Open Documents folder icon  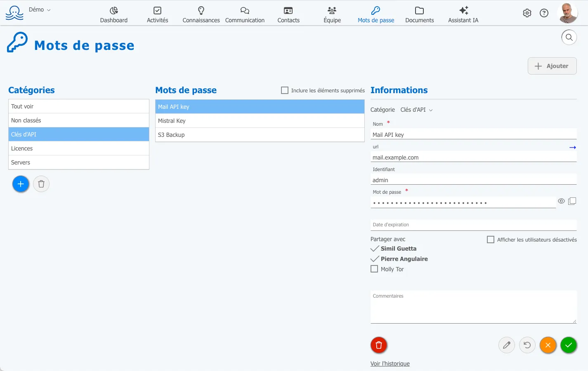(420, 10)
